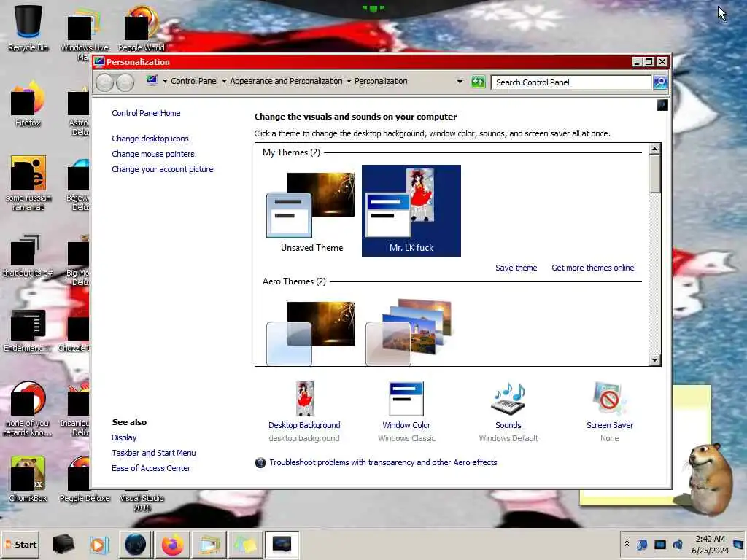
Task: Open the ChomikBox desktop icon
Action: pos(28,479)
